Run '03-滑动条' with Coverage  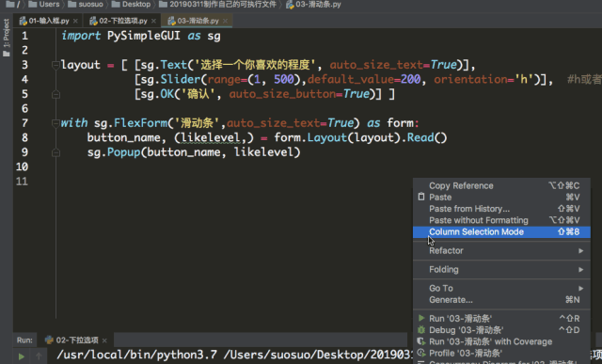[x=501, y=341]
